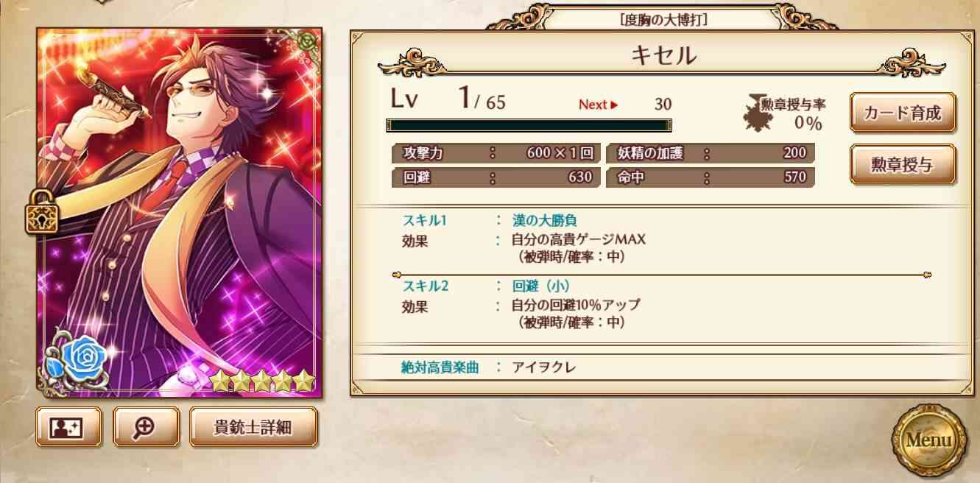Open the card image view icon button
Image resolution: width=980 pixels, height=483 pixels.
coord(69,427)
